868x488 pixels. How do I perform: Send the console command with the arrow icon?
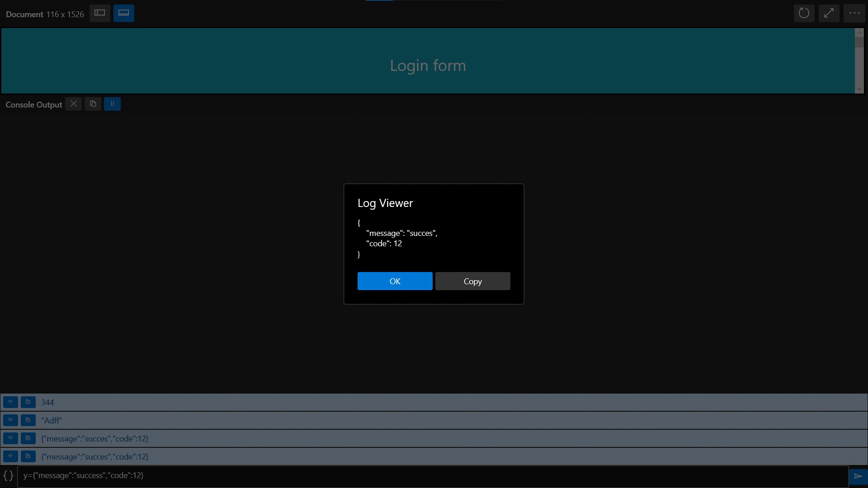tap(858, 476)
